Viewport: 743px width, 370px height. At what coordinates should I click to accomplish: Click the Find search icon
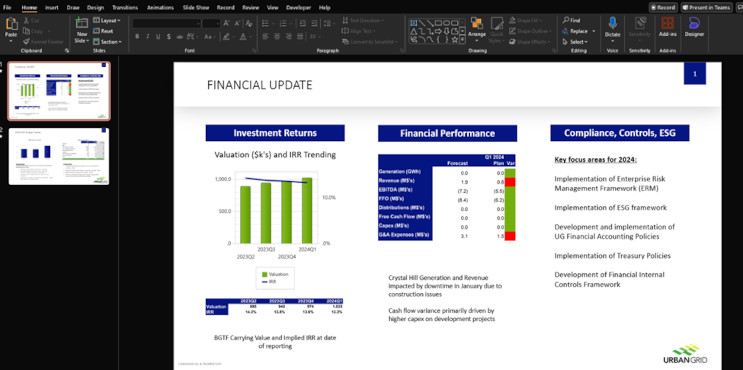[x=566, y=20]
